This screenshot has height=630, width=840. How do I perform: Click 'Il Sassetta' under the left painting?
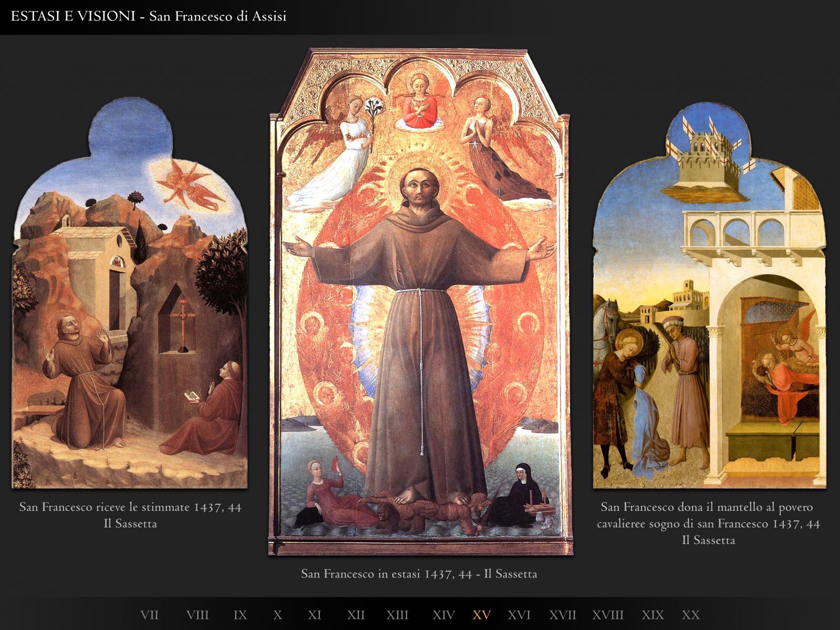coord(130,523)
